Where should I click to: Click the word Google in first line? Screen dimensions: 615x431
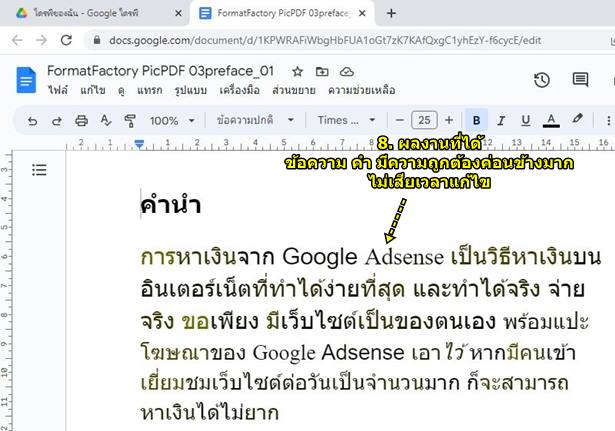point(320,257)
